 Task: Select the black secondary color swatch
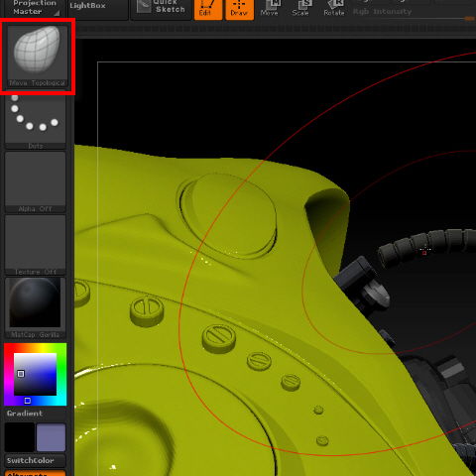tap(20, 437)
